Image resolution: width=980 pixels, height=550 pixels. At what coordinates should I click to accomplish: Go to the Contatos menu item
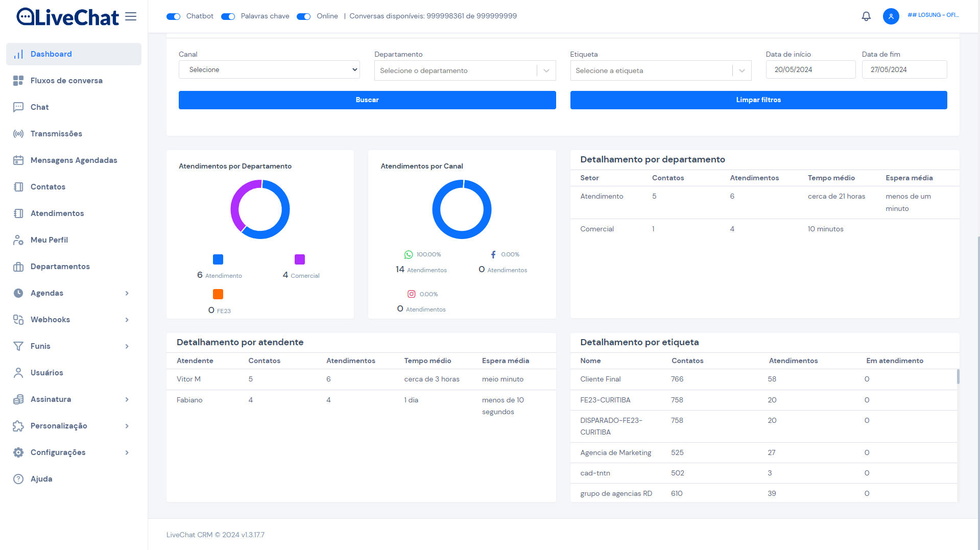[48, 187]
